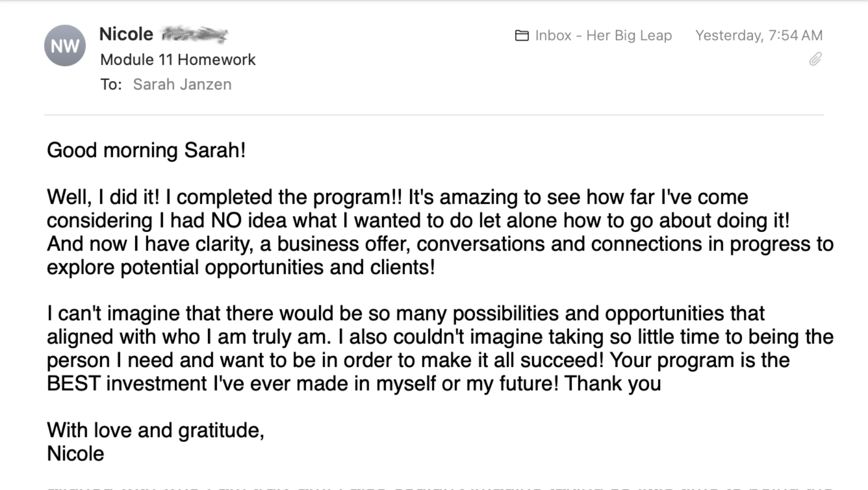Click the line starting person I need and want
This screenshot has height=490, width=868.
coord(418,360)
